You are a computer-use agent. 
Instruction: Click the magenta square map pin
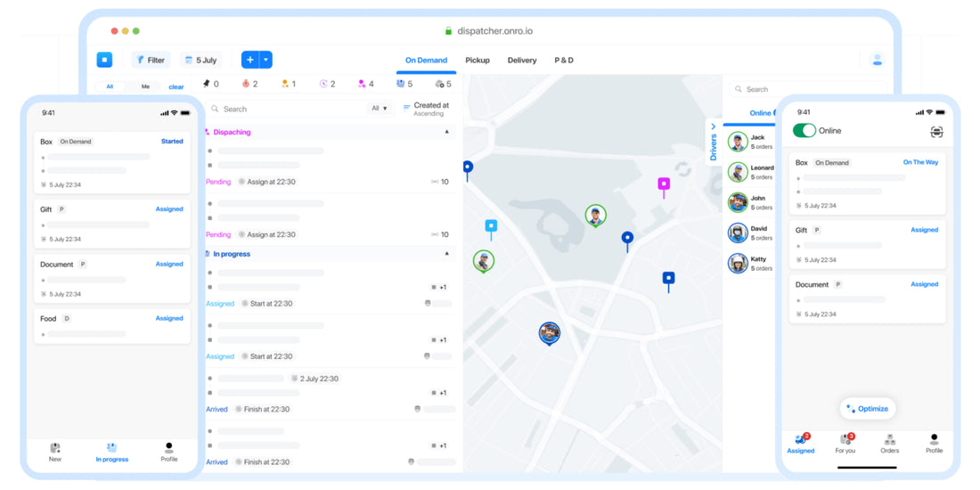[x=664, y=184]
